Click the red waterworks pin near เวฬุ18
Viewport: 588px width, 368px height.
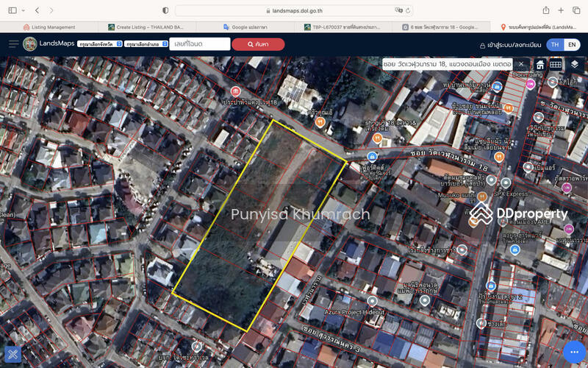point(235,91)
